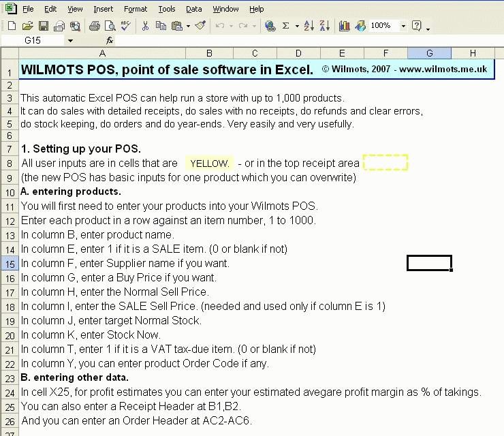
Task: Open the Name Box dropdown arrow
Action: tap(70, 41)
